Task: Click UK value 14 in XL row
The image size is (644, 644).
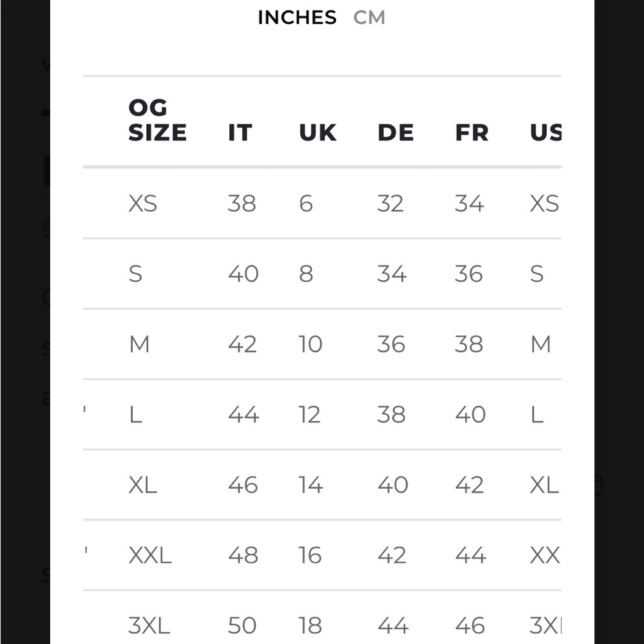Action: coord(310,485)
